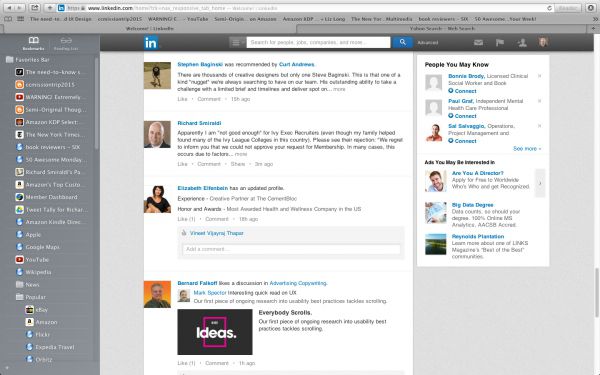This screenshot has width=600, height=375.
Task: Connect with Bonnie Brody
Action: 462,91
